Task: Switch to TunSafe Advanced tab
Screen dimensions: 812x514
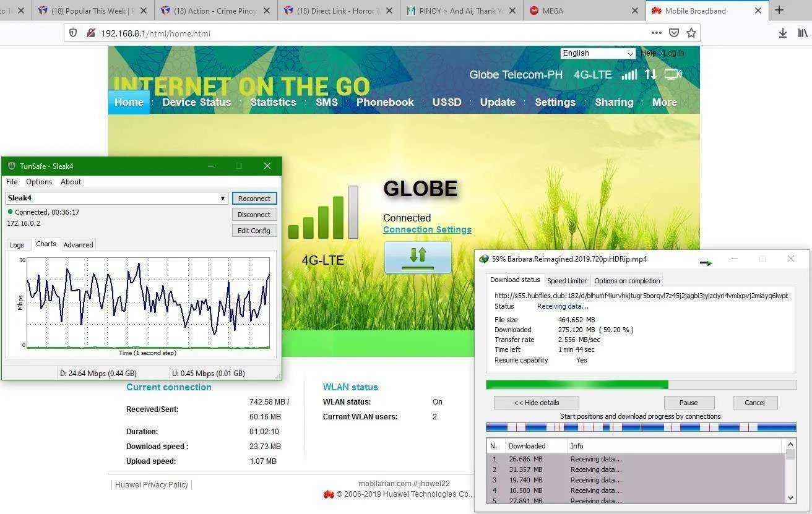Action: click(x=78, y=245)
